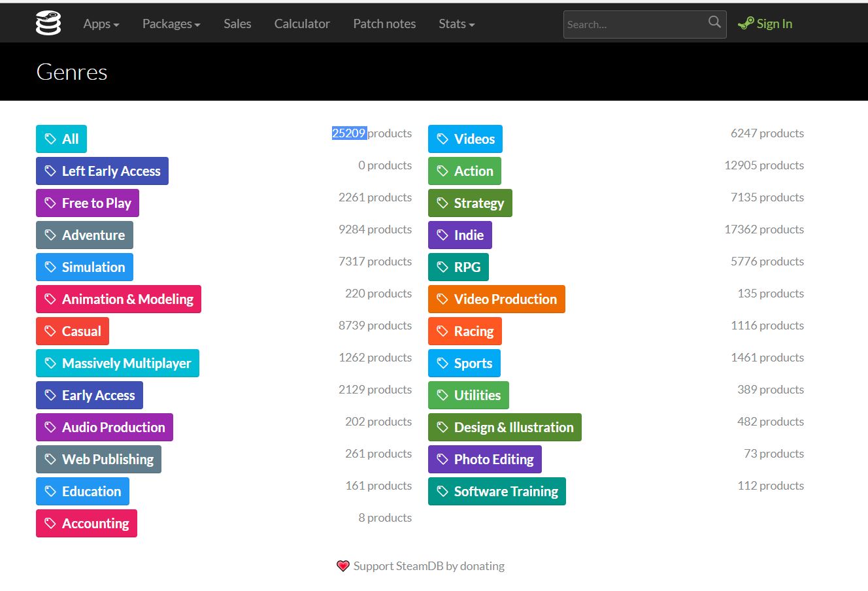This screenshot has height=591, width=868.
Task: Click the 9284 products count for Adventure
Action: point(375,229)
